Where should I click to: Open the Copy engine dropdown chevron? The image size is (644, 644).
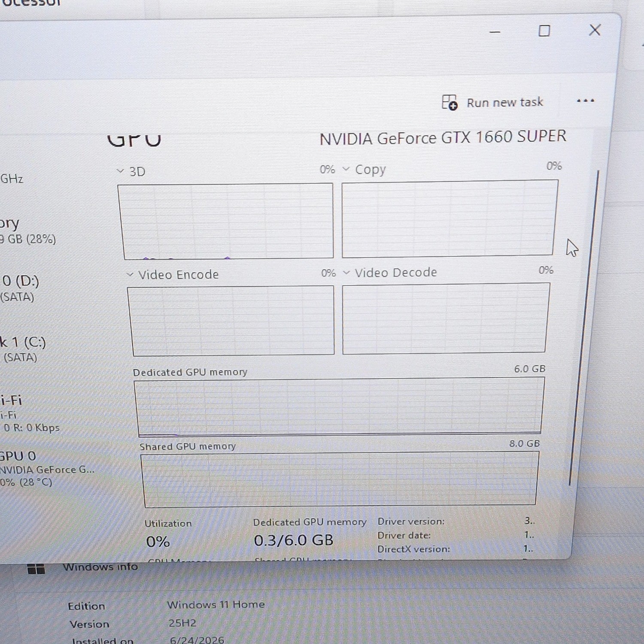[346, 169]
